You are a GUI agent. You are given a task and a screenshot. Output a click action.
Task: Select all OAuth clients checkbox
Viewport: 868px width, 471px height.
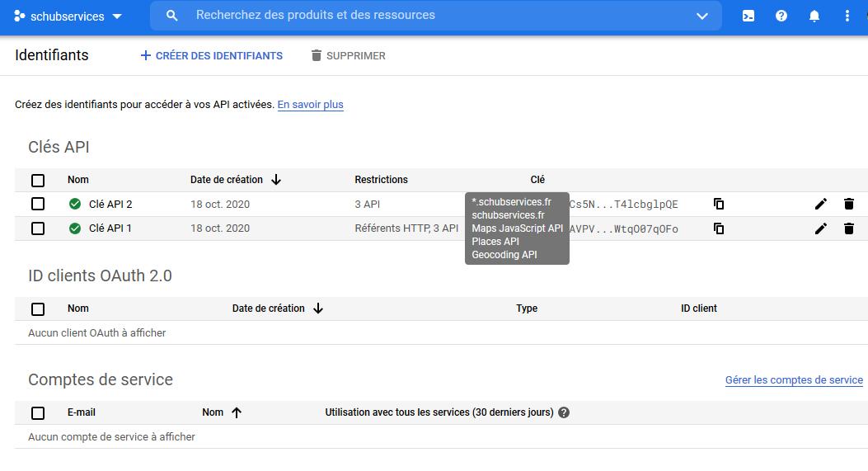coord(38,309)
